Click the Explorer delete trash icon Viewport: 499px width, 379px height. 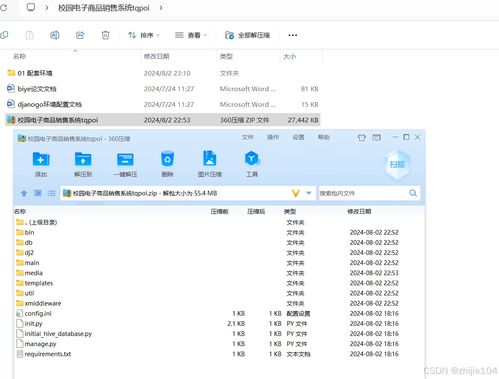[x=105, y=35]
